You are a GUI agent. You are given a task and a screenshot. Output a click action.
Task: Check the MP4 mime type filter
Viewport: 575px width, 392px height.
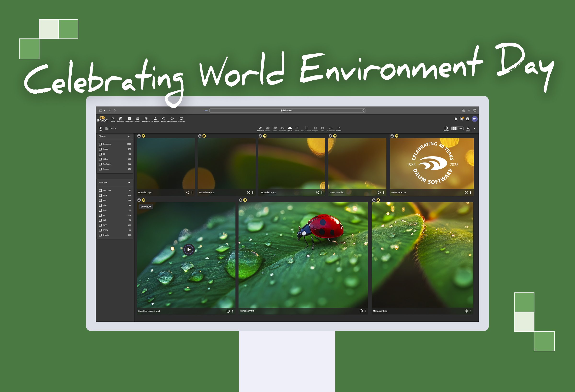100,196
